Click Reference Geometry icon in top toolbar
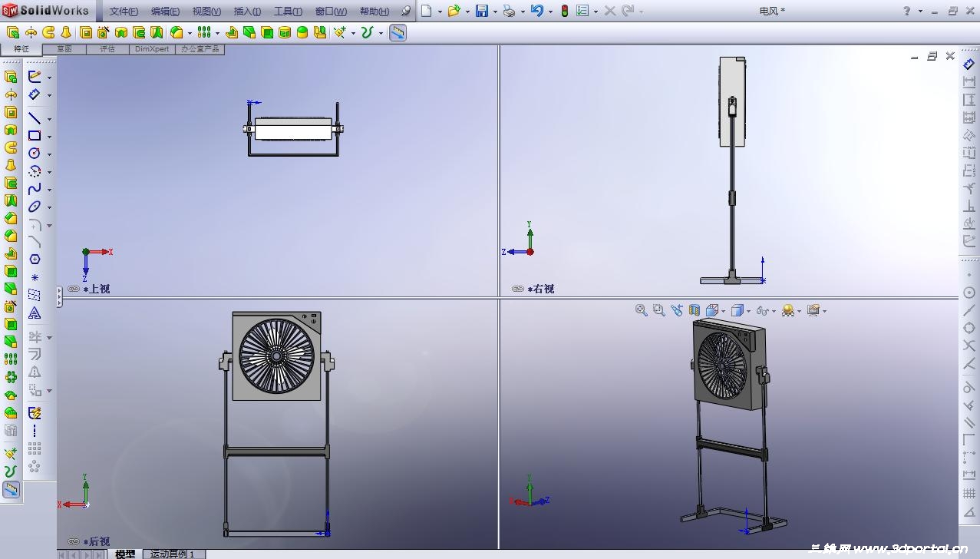This screenshot has height=559, width=980. [340, 32]
